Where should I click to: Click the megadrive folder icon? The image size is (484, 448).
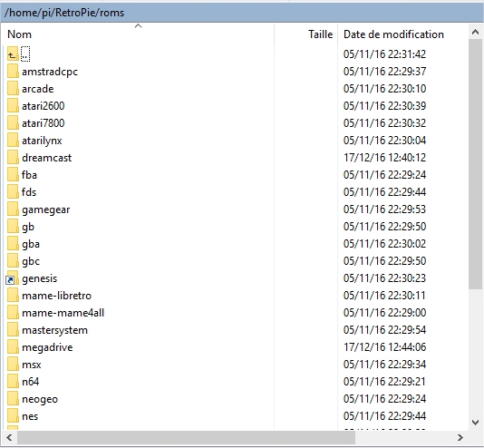(x=13, y=347)
